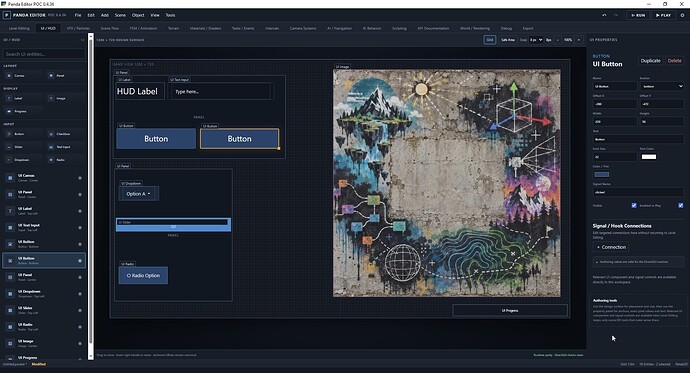Pick the Canvas widget in Layout palette
The width and height of the screenshot is (690, 373).
point(23,76)
